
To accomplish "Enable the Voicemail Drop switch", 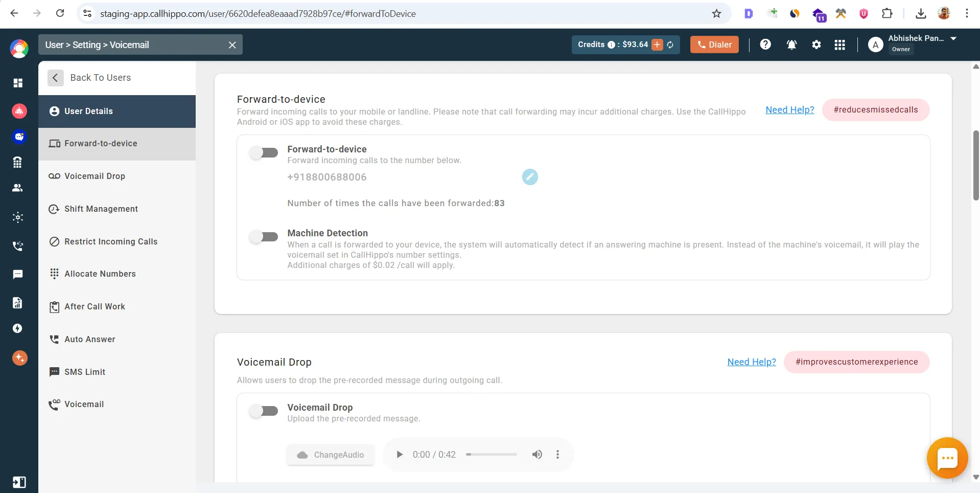I will click(264, 411).
